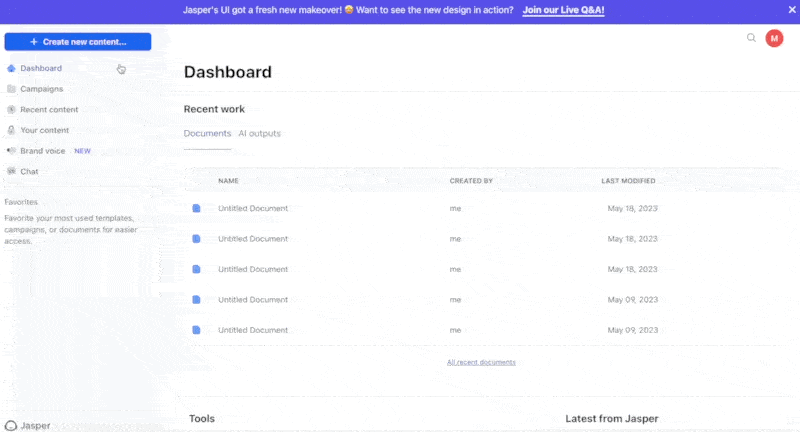
Task: Click the Create new content button
Action: (78, 42)
